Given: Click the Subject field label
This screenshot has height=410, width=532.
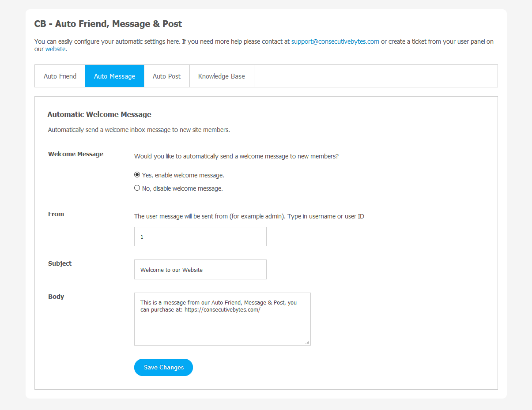Looking at the screenshot, I should 60,263.
